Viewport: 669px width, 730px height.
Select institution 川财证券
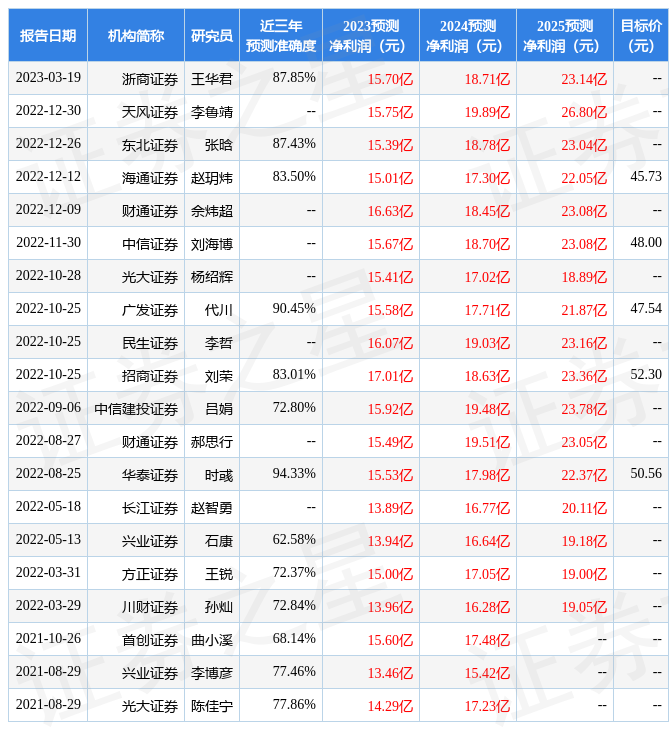click(x=150, y=607)
